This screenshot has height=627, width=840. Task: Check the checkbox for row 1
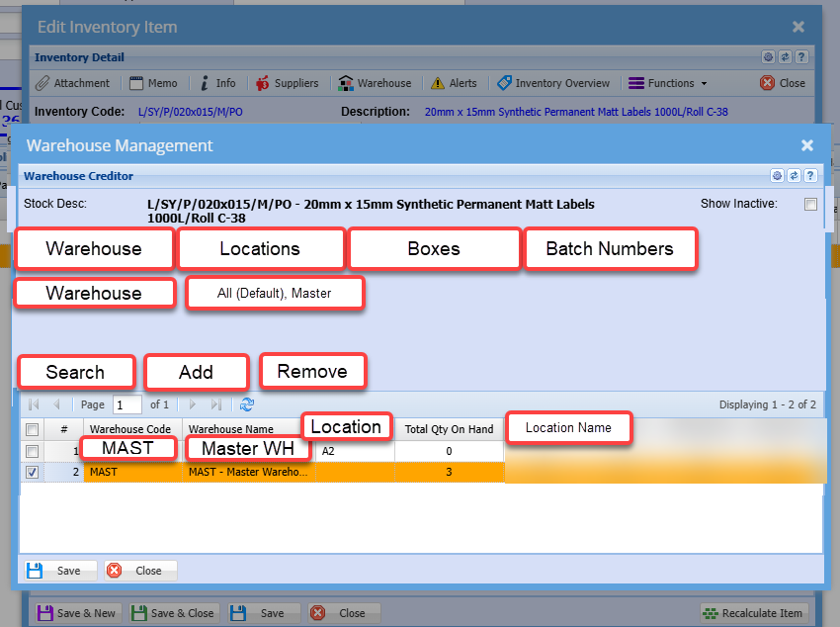tap(33, 451)
